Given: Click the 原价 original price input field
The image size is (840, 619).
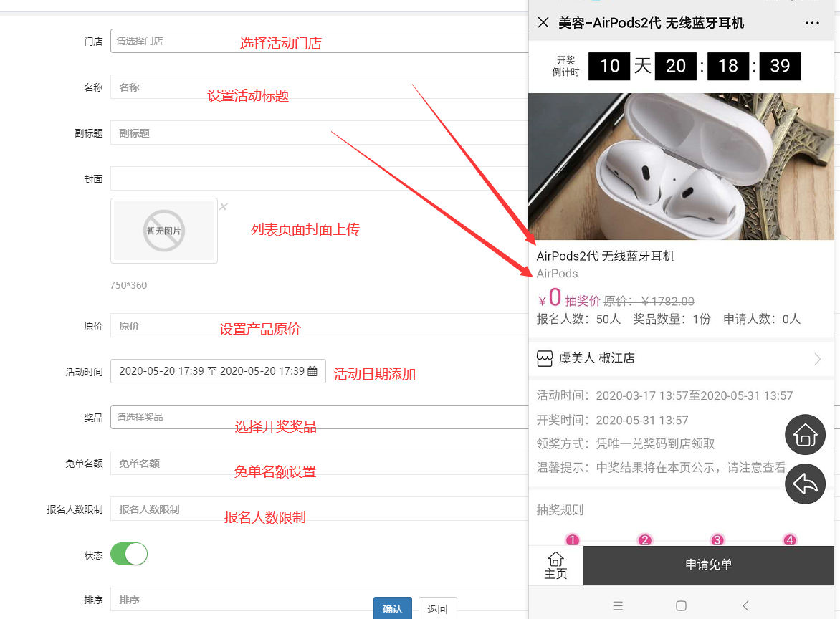Looking at the screenshot, I should tap(319, 325).
